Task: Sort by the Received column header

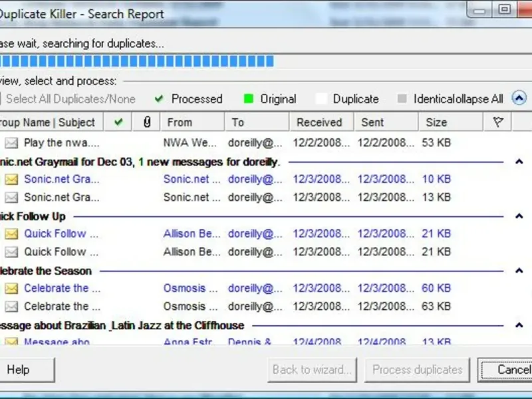Action: (x=321, y=122)
